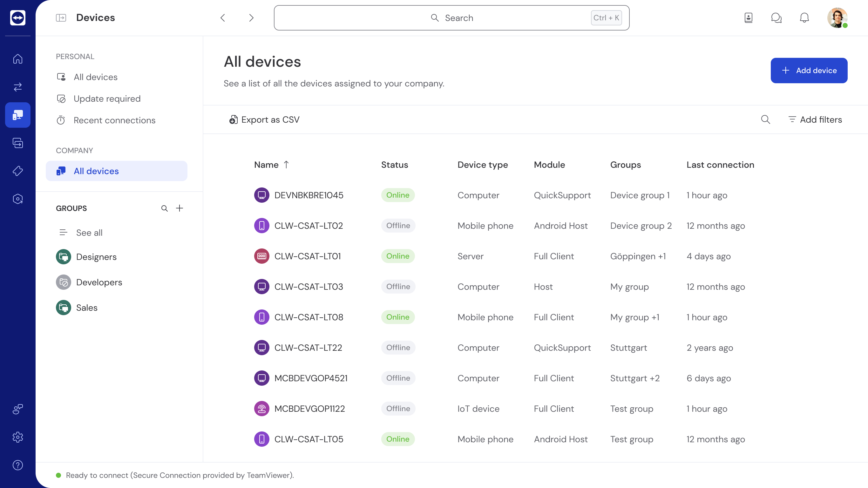Toggle the Name column sort order
This screenshot has height=488, width=868.
[271, 165]
